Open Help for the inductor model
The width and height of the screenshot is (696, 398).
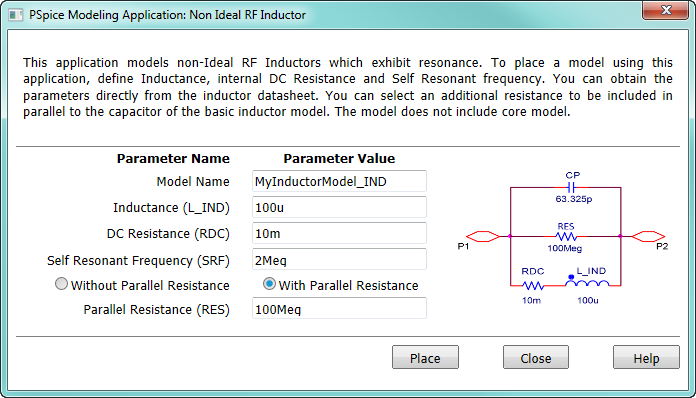click(x=646, y=358)
